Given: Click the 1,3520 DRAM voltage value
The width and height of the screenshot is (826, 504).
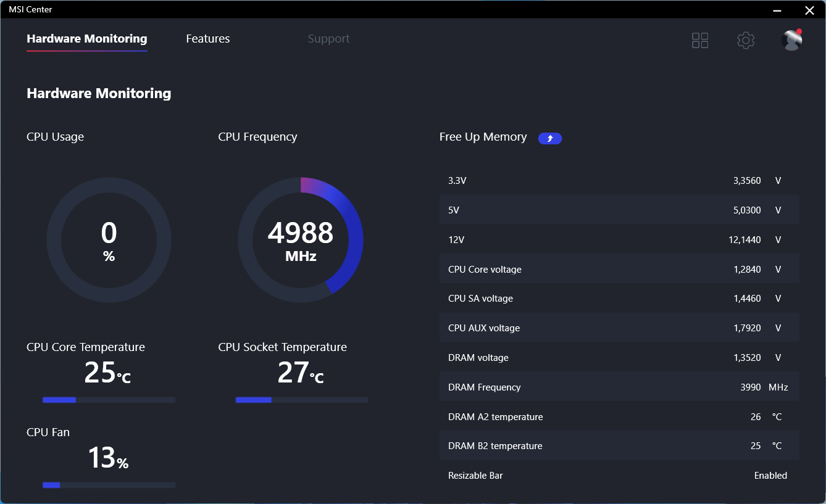Looking at the screenshot, I should click(x=747, y=358).
